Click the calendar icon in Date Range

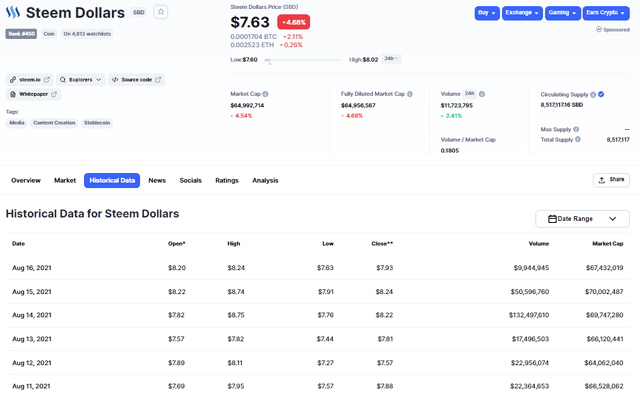click(552, 219)
